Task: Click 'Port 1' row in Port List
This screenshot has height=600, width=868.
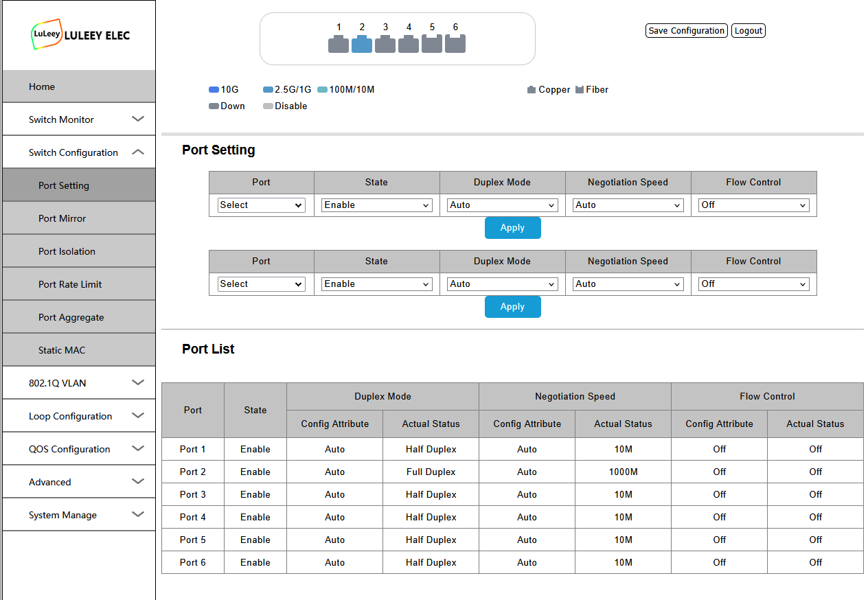Action: tap(512, 449)
